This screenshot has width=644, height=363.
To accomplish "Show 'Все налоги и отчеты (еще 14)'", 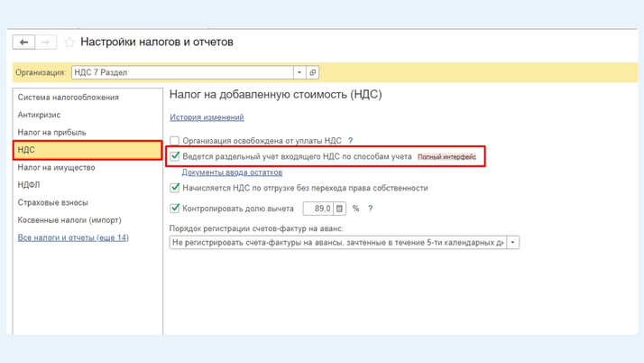I will (73, 237).
